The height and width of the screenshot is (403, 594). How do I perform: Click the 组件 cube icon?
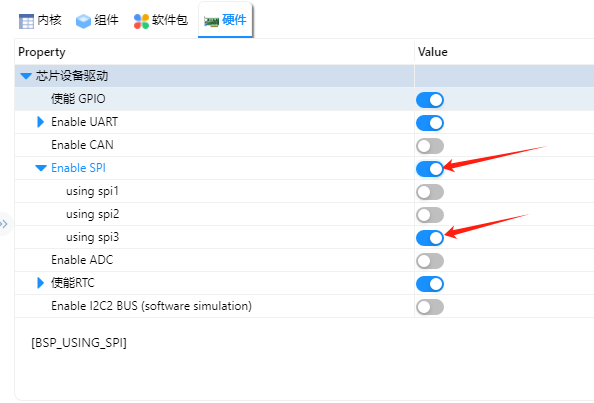tap(83, 21)
